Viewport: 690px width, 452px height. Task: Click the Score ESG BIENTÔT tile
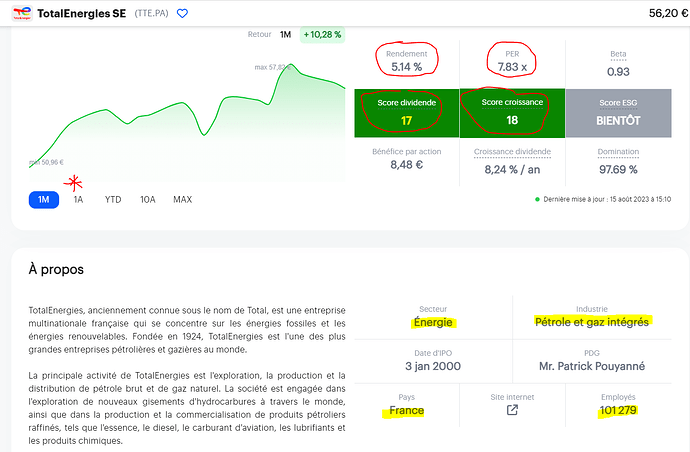618,112
